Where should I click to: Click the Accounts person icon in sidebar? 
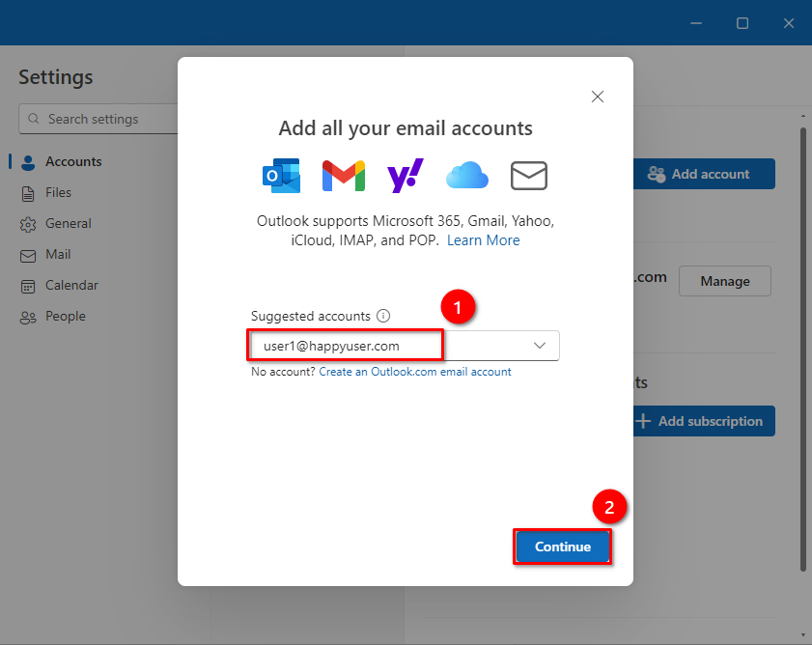coord(28,162)
